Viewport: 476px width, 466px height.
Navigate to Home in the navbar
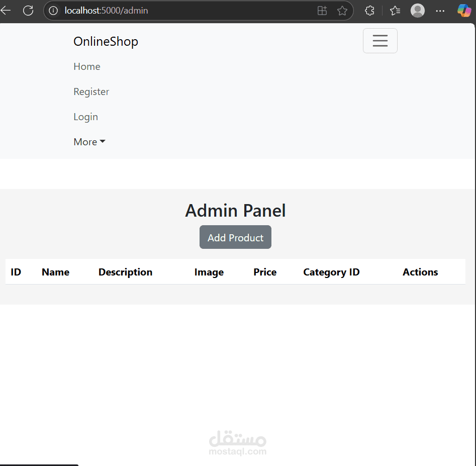[87, 66]
